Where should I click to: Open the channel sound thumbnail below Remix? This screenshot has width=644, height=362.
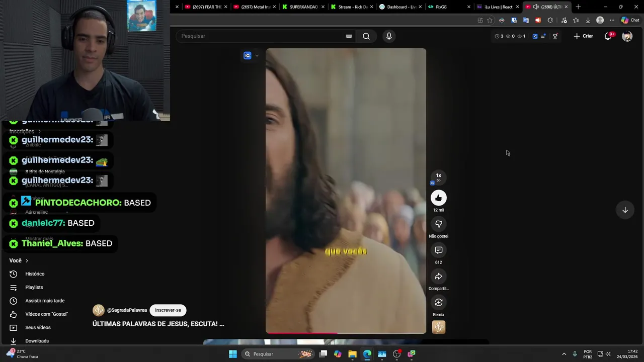[x=439, y=327]
